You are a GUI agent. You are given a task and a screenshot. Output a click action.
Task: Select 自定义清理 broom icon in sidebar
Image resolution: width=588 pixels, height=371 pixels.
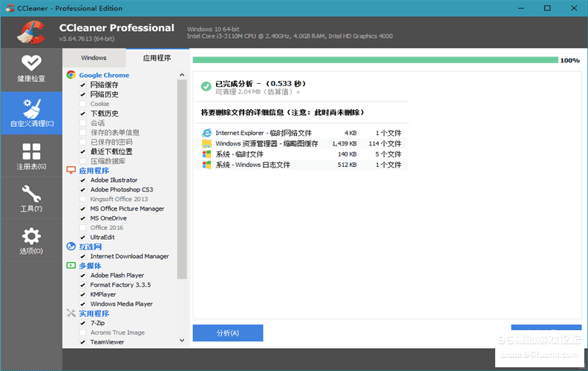pos(30,113)
